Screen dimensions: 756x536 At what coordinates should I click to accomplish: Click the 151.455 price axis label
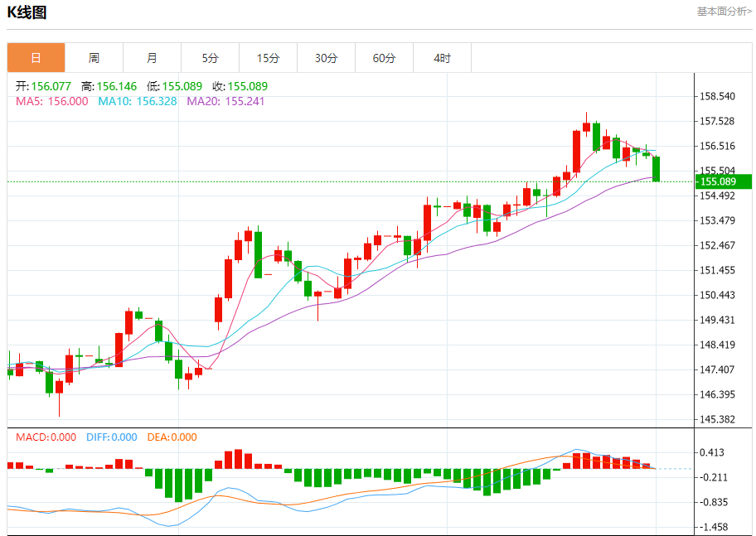point(717,270)
